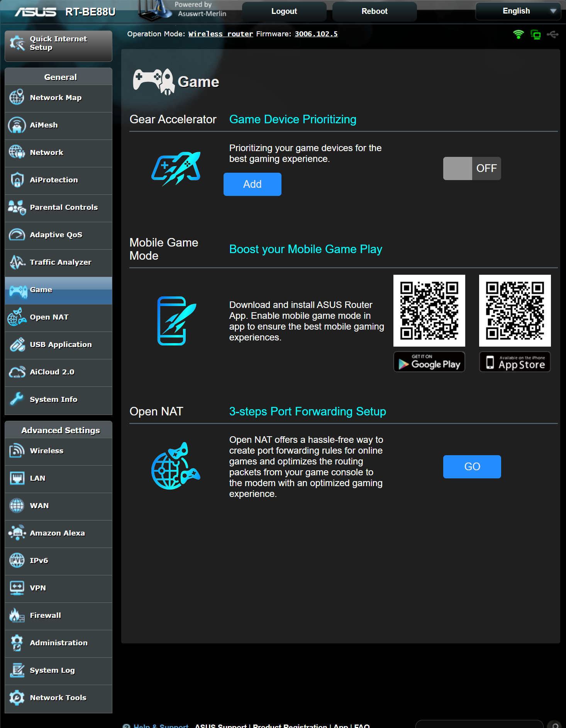Click the AiProtection shield icon
Viewport: 566px width, 728px height.
[17, 180]
